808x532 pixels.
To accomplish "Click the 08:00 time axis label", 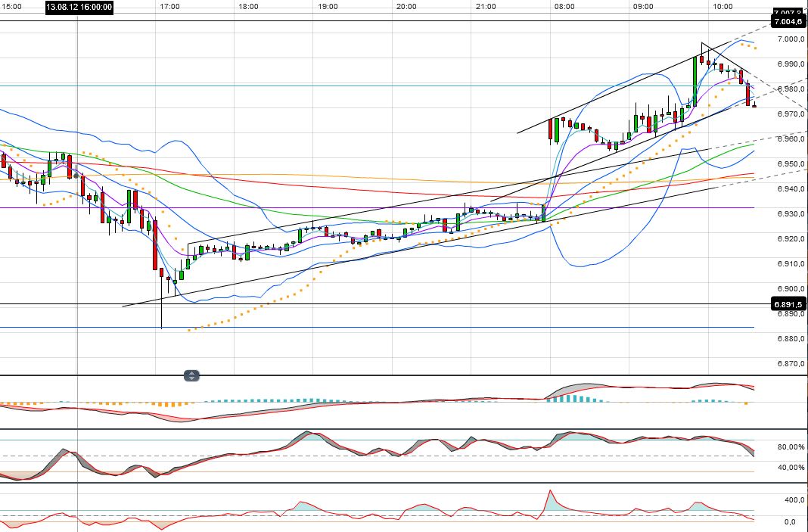I will tap(564, 7).
